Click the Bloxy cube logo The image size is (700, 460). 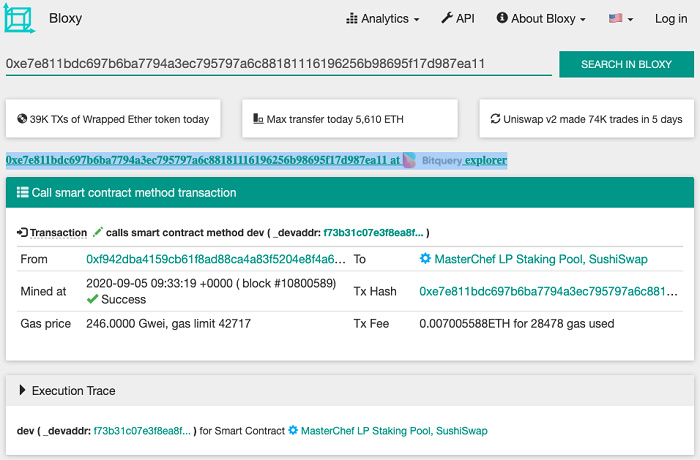(x=19, y=18)
